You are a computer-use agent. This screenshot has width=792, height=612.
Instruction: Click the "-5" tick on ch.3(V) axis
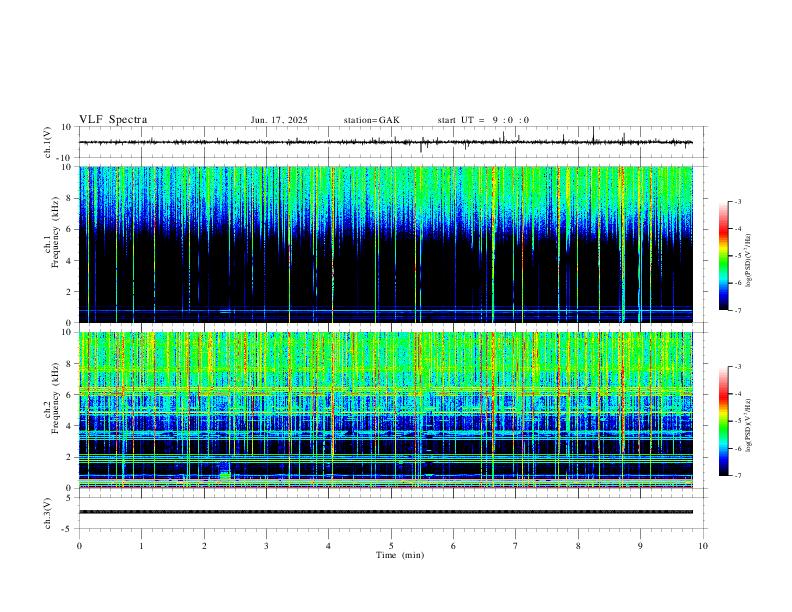[x=68, y=529]
